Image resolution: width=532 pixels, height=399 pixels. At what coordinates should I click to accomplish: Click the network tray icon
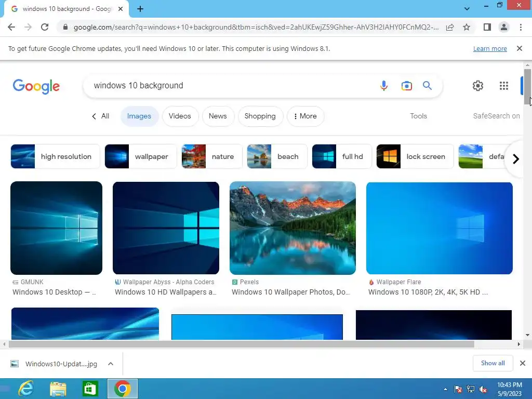click(471, 389)
